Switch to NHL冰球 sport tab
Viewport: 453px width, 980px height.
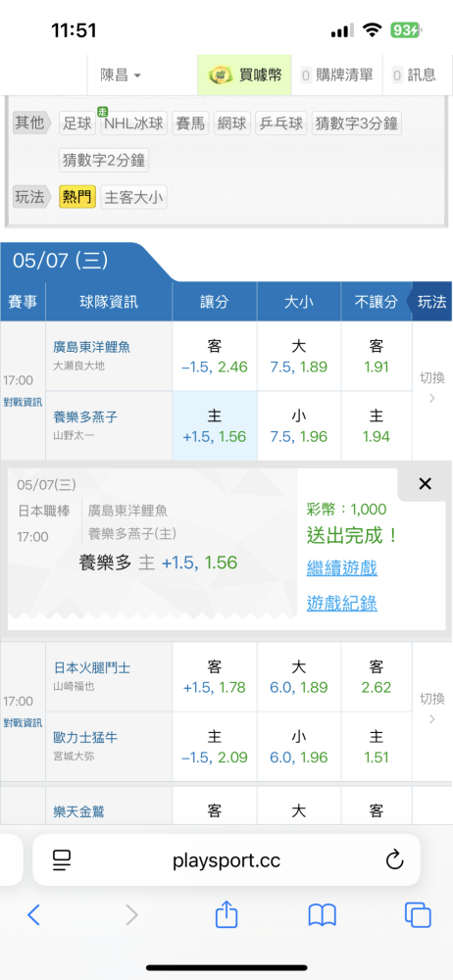[133, 123]
